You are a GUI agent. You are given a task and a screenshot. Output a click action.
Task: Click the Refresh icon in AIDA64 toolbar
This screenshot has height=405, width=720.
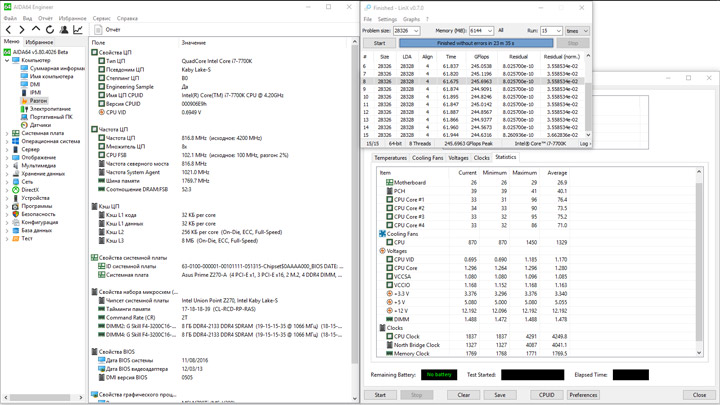pos(51,30)
